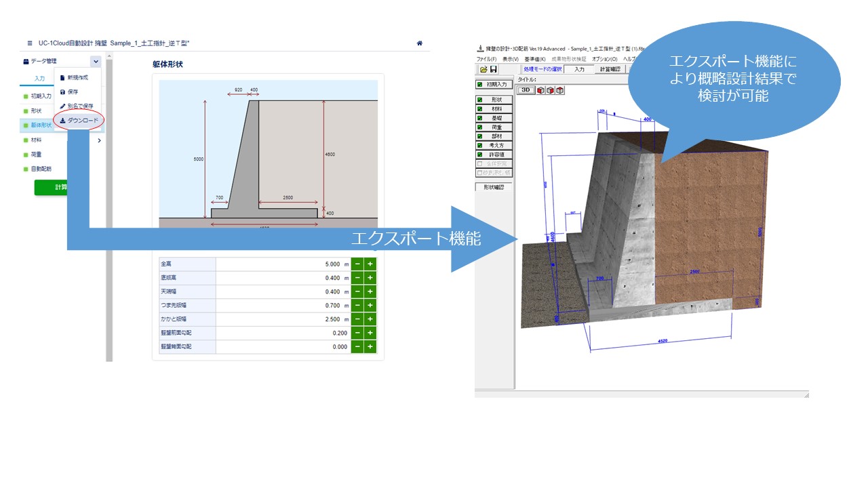868x488 pixels.
Task: Increase 竪壁前面勾配 with plus button
Action: pos(370,333)
